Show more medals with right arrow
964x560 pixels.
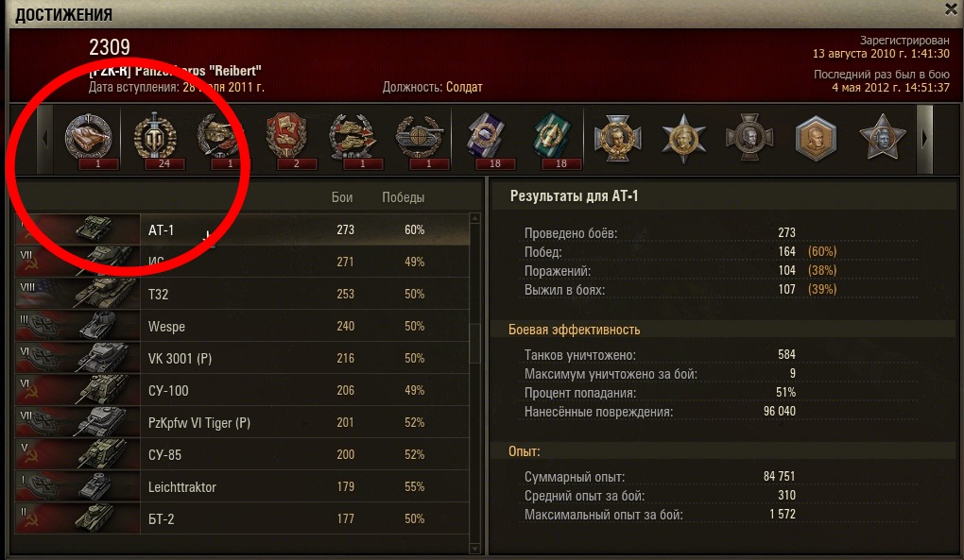click(x=924, y=140)
